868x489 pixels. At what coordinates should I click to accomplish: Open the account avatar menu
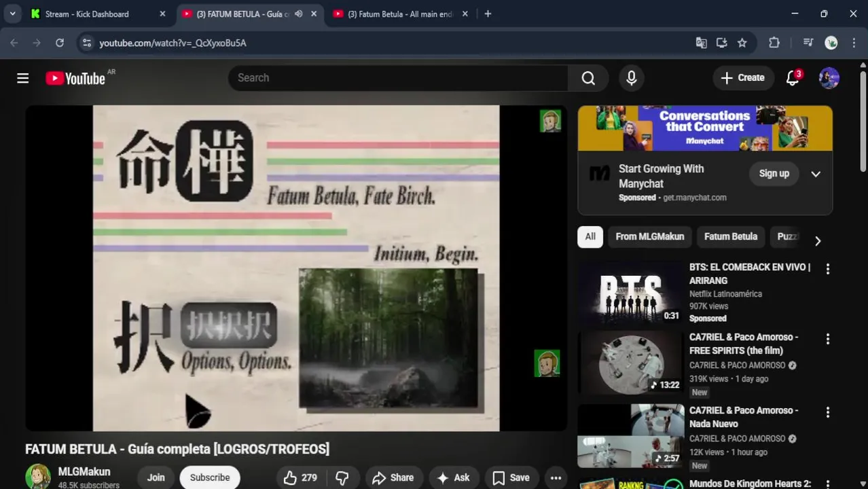829,78
